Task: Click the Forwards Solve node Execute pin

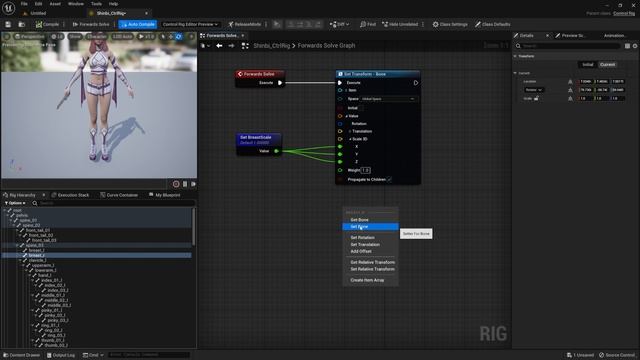Action: [280, 83]
